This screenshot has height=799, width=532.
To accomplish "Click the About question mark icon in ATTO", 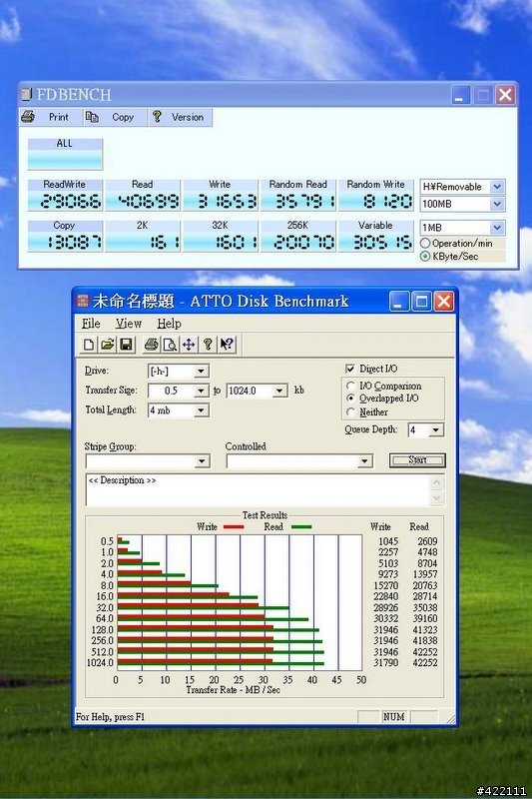I will tap(208, 345).
